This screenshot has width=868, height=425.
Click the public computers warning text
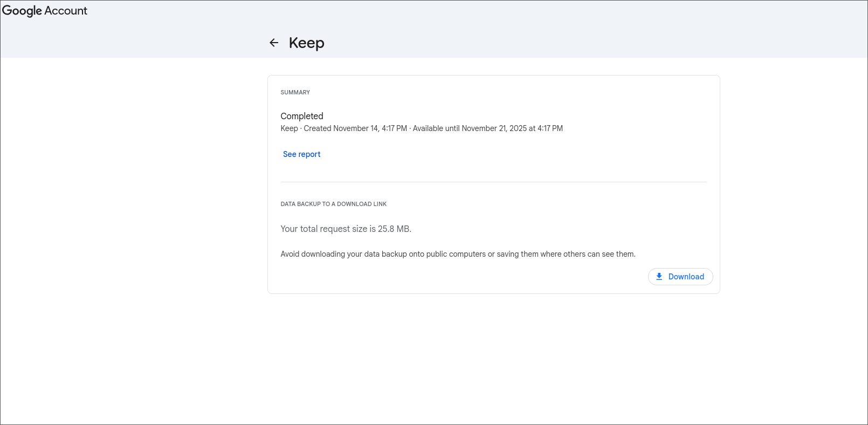tap(458, 254)
